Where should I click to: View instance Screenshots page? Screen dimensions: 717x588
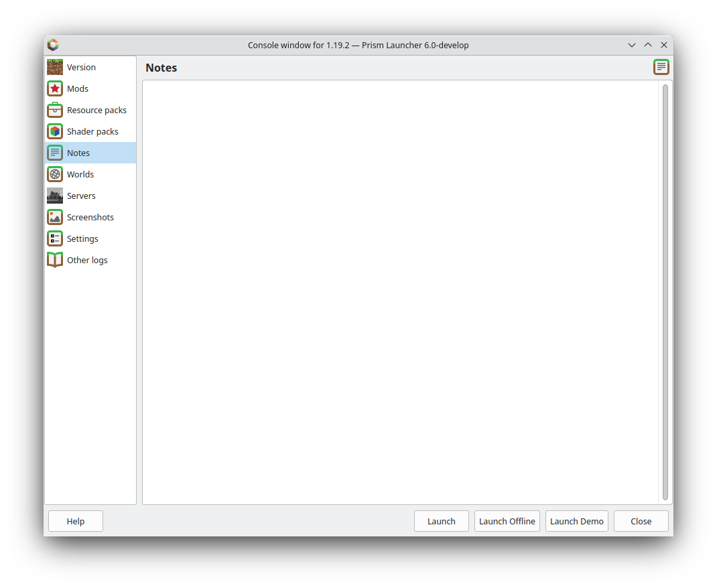coord(90,217)
